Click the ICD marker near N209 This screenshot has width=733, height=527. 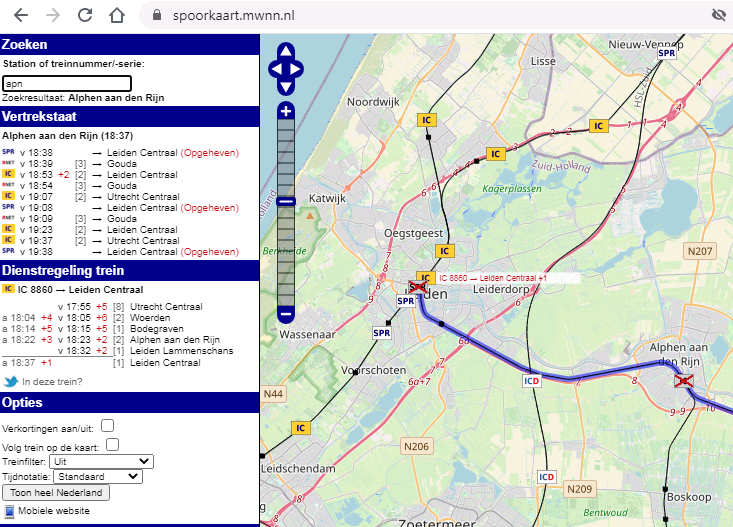[x=546, y=476]
